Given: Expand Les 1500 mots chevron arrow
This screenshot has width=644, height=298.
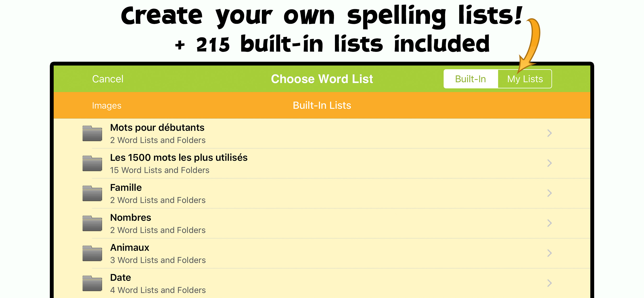Looking at the screenshot, I should pos(549,163).
